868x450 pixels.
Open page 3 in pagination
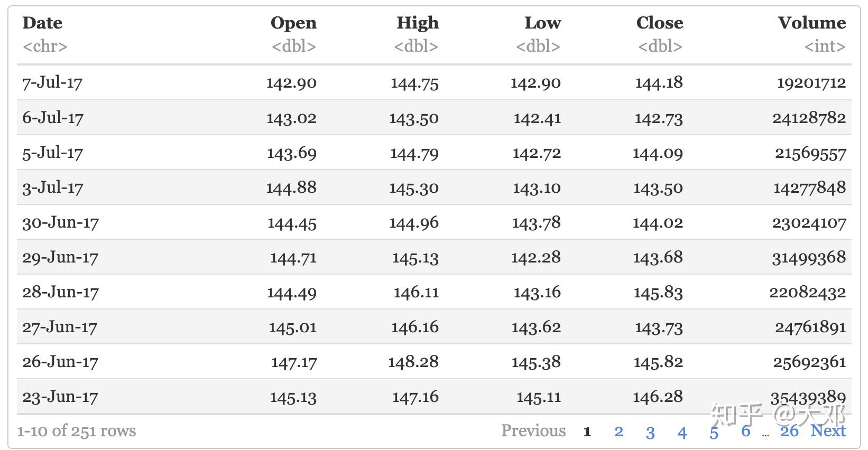(x=650, y=432)
